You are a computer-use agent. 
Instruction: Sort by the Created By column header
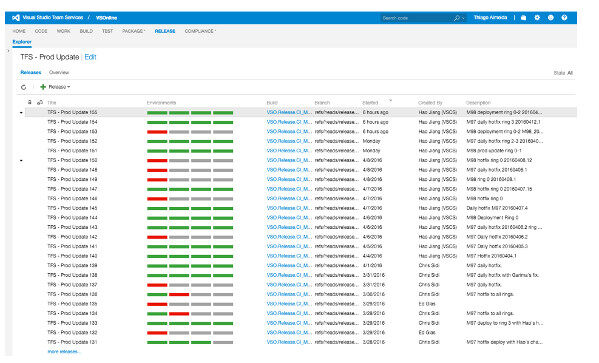pyautogui.click(x=430, y=103)
